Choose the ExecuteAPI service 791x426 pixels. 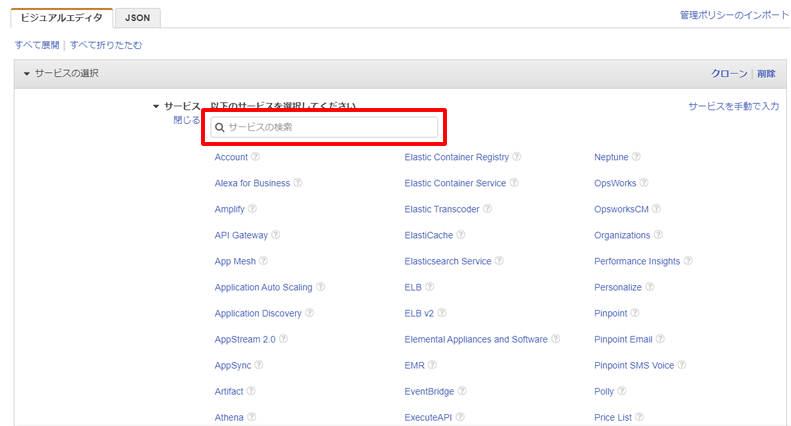[428, 417]
